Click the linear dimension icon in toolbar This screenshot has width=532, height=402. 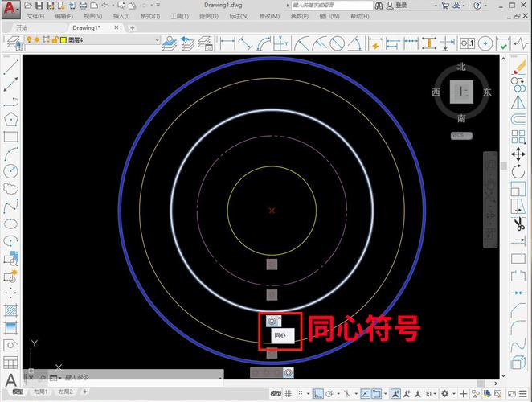tap(227, 43)
